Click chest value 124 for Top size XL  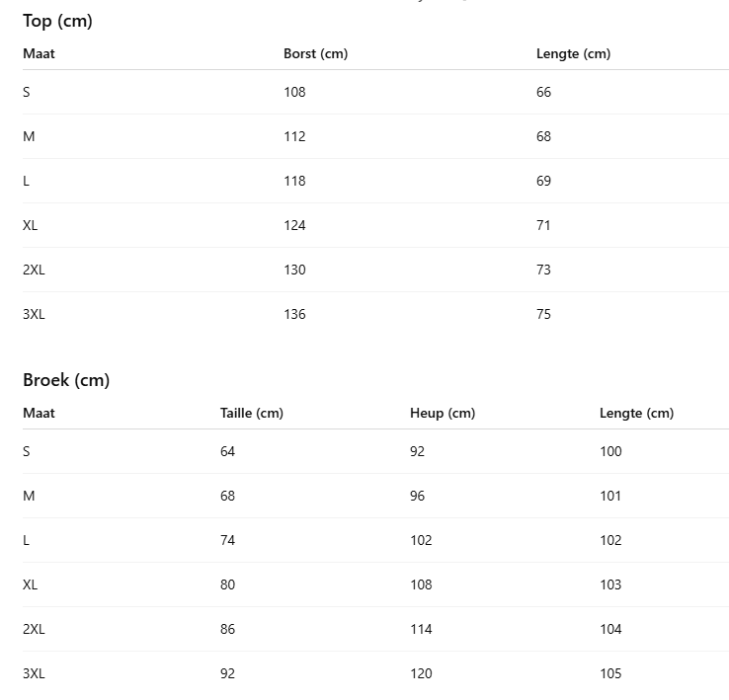coord(294,225)
